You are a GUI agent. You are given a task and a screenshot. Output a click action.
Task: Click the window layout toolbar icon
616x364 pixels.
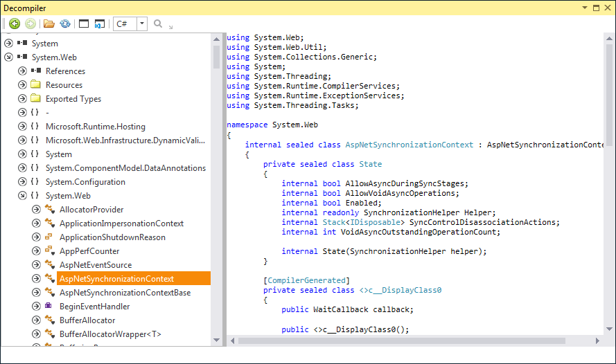click(x=84, y=24)
